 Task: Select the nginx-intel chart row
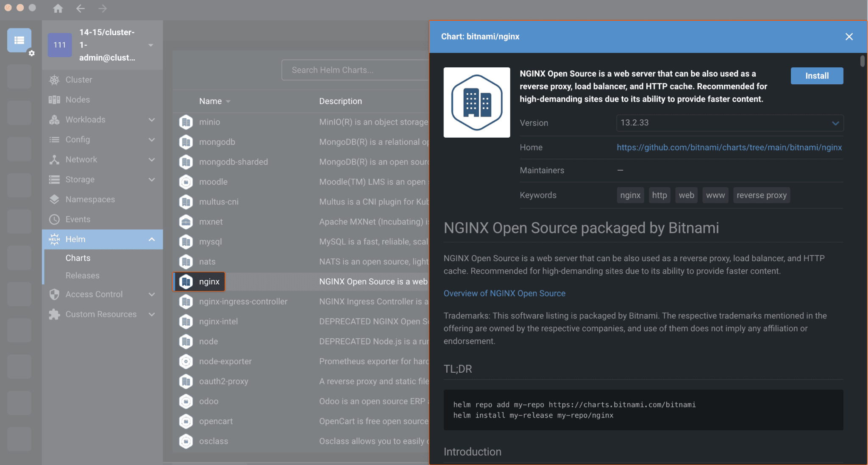click(x=301, y=321)
